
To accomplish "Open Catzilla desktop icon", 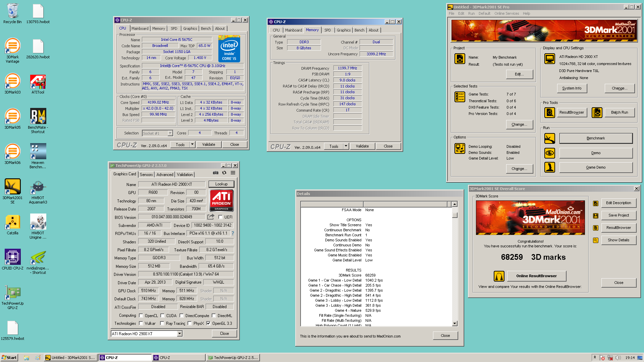I will pyautogui.click(x=12, y=224).
